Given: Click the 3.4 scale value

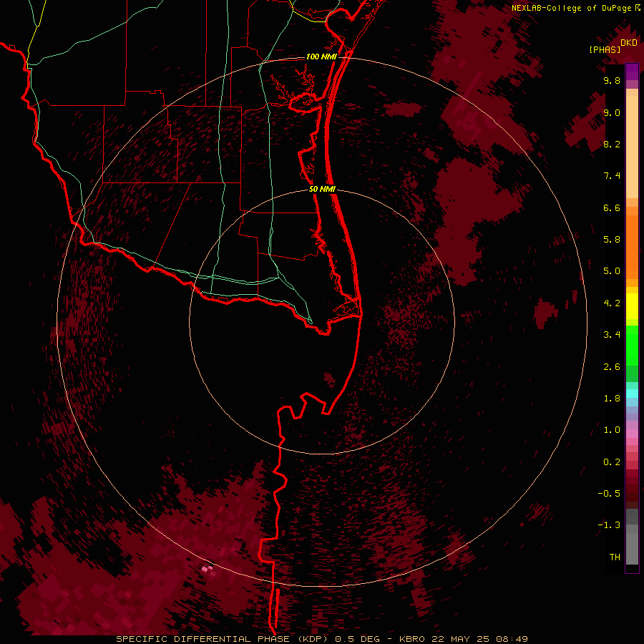Looking at the screenshot, I should (612, 335).
